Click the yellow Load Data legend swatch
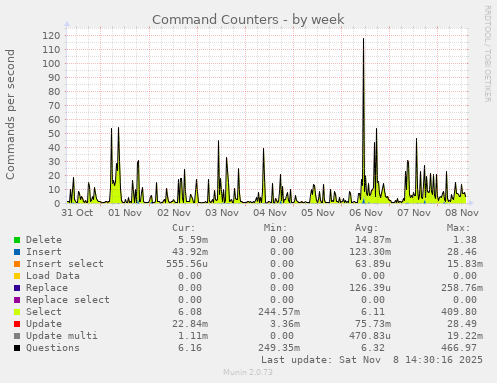This screenshot has height=383, width=497. (x=17, y=276)
